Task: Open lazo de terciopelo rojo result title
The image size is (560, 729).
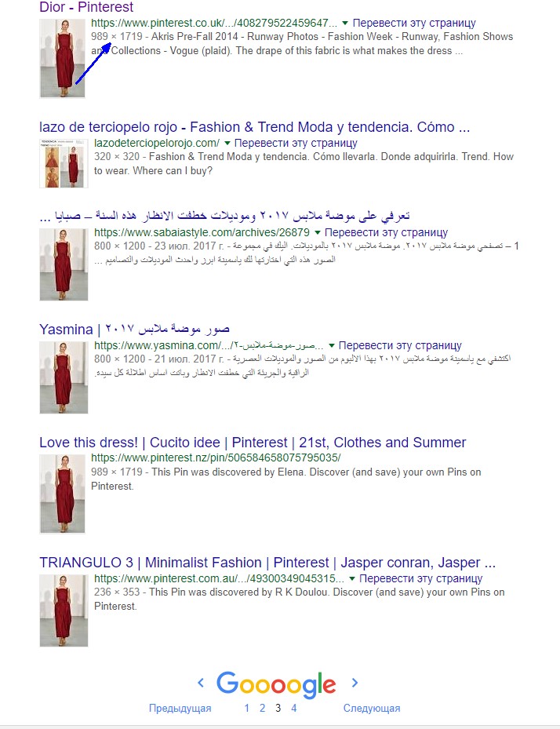Action: click(x=255, y=127)
